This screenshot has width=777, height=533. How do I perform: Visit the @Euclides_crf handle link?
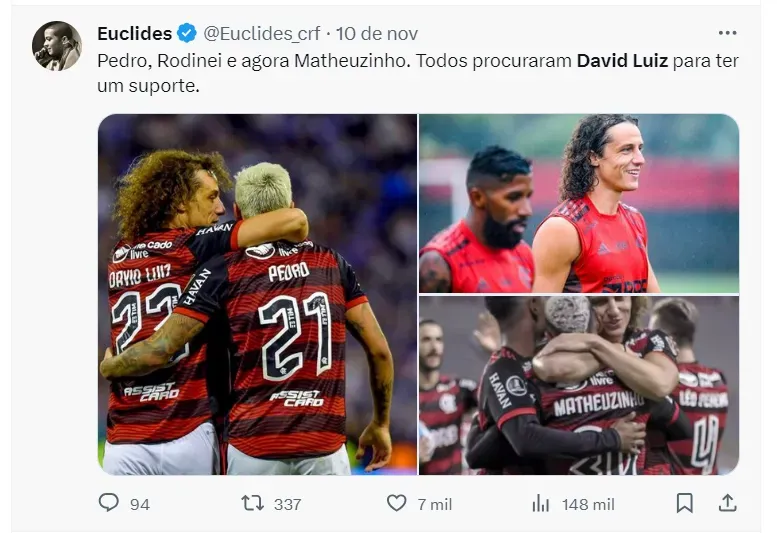click(x=262, y=34)
